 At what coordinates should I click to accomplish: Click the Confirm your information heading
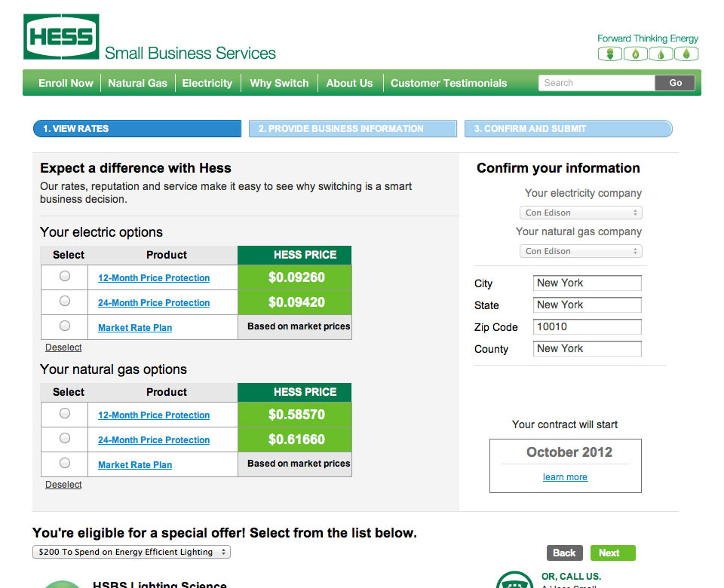[x=558, y=168]
